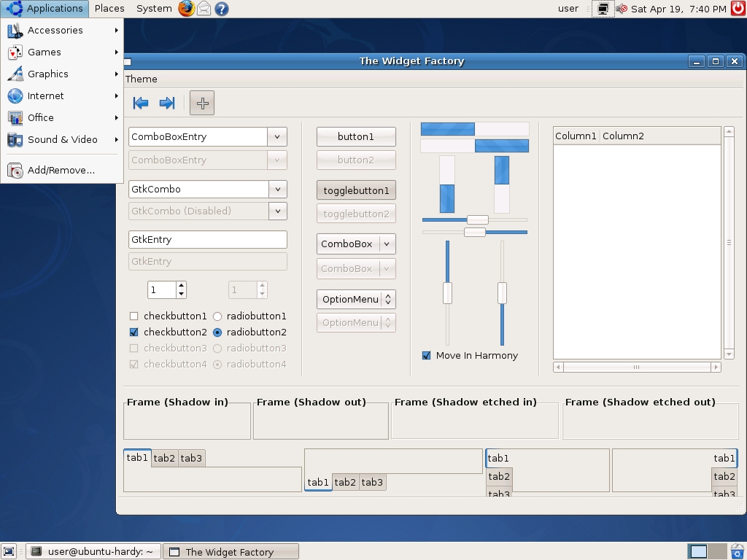Expand the Internet submenu arrow
The image size is (747, 560).
pyautogui.click(x=116, y=96)
